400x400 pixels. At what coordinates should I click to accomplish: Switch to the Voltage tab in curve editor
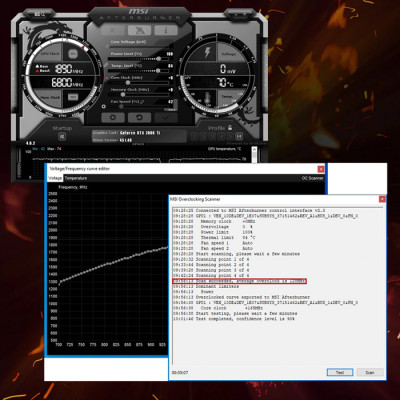(x=55, y=178)
